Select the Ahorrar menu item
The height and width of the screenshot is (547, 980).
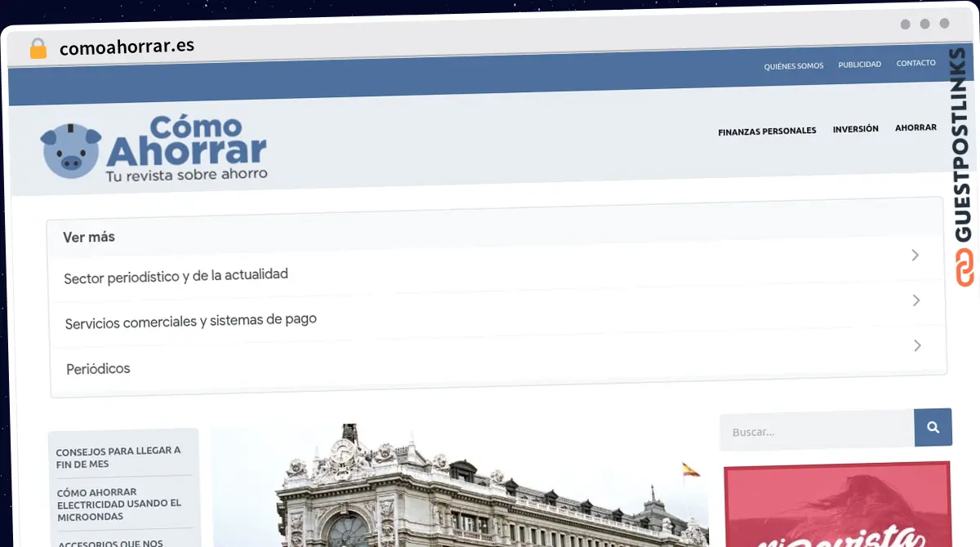[x=915, y=127]
